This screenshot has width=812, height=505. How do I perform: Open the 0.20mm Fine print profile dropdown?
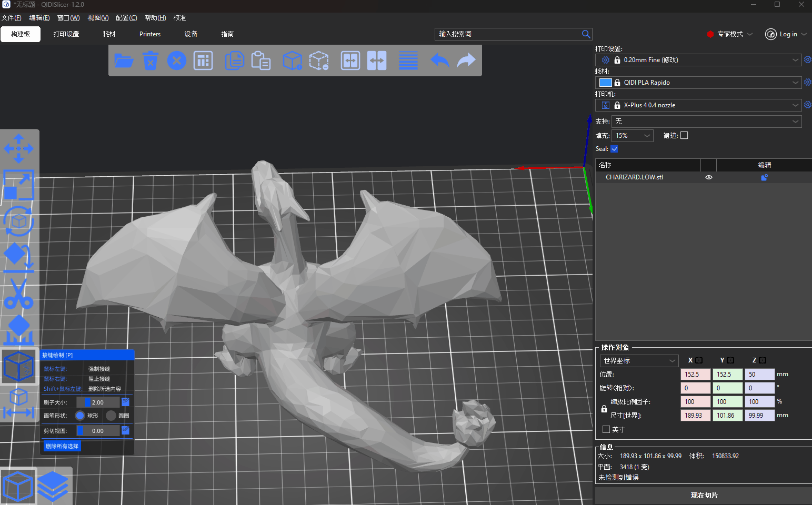click(x=698, y=60)
